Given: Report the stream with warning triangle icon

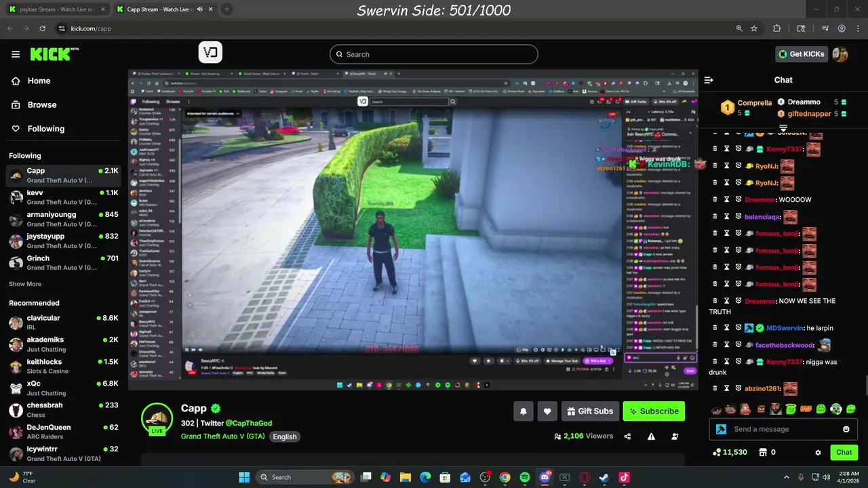Looking at the screenshot, I should (x=651, y=436).
